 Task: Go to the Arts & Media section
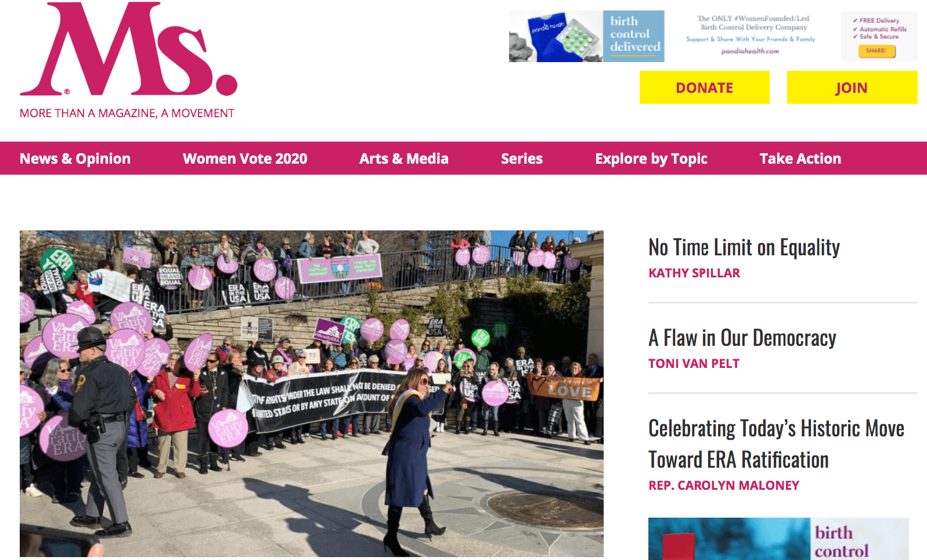coord(404,158)
